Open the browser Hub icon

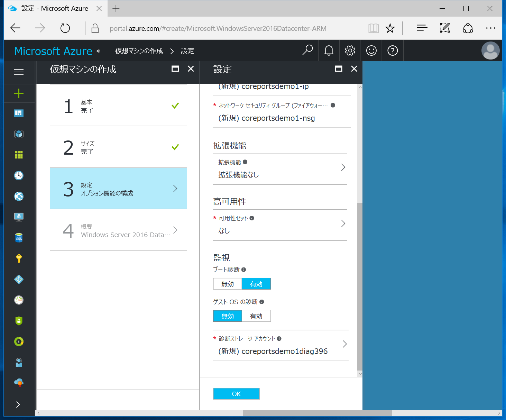pyautogui.click(x=422, y=28)
